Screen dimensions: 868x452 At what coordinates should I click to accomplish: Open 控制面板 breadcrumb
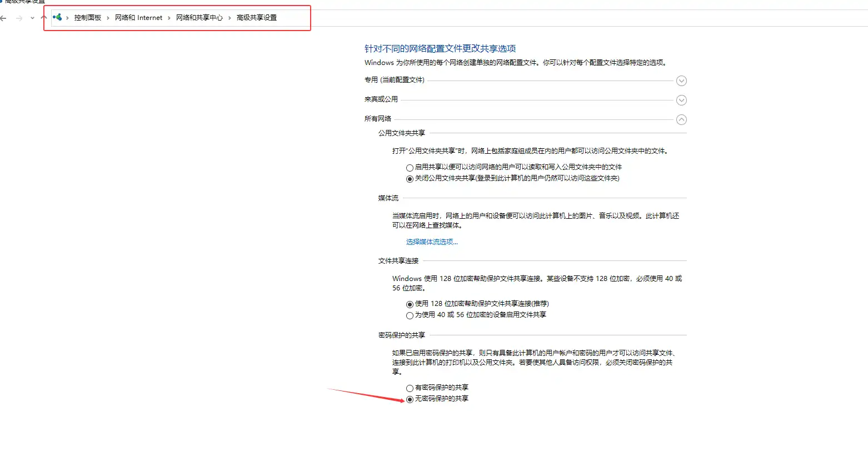point(88,18)
